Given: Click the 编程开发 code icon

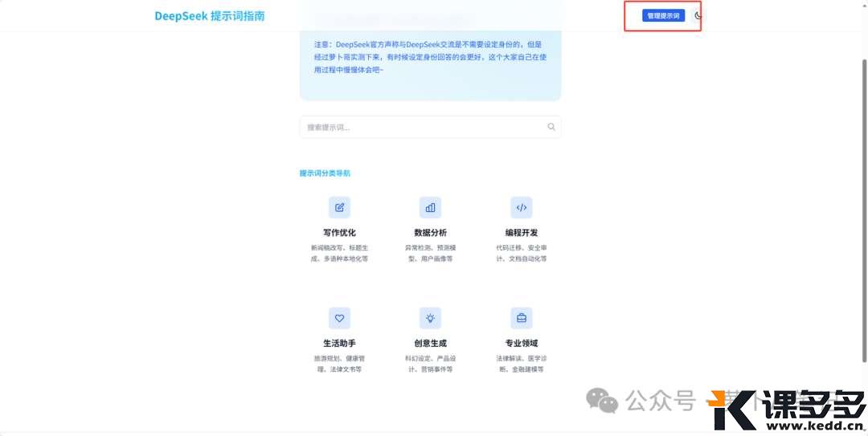Looking at the screenshot, I should [522, 207].
